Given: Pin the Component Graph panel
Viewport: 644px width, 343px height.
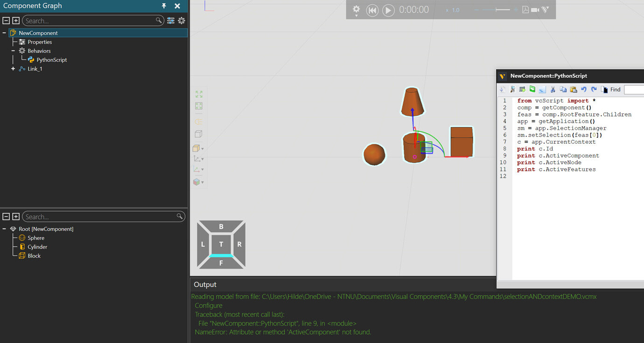Looking at the screenshot, I should point(164,6).
